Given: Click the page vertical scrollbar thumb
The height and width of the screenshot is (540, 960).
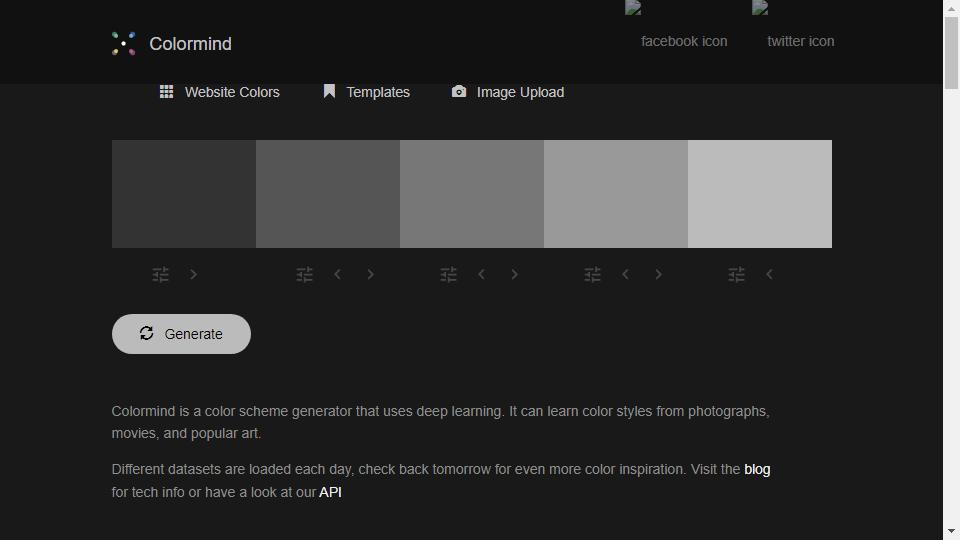Looking at the screenshot, I should [951, 53].
